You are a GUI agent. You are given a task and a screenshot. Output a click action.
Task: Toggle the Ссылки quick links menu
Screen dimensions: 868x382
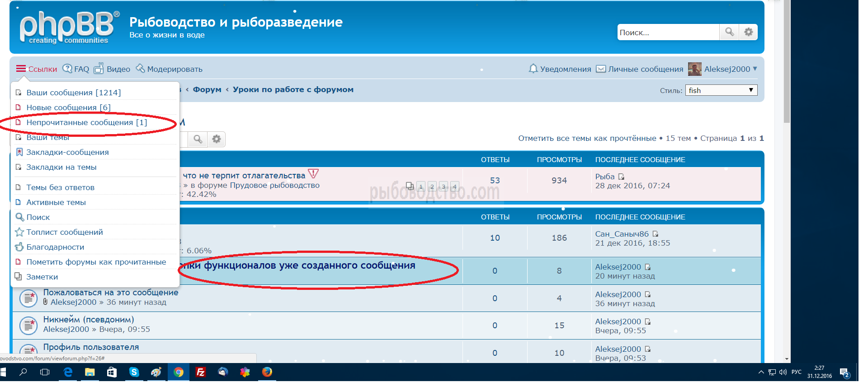(x=37, y=69)
